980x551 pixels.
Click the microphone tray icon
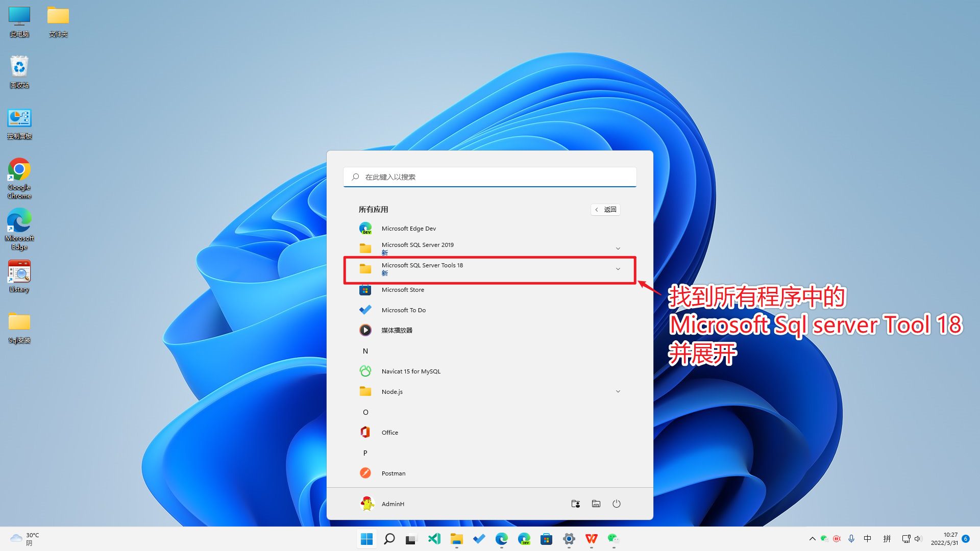(851, 539)
